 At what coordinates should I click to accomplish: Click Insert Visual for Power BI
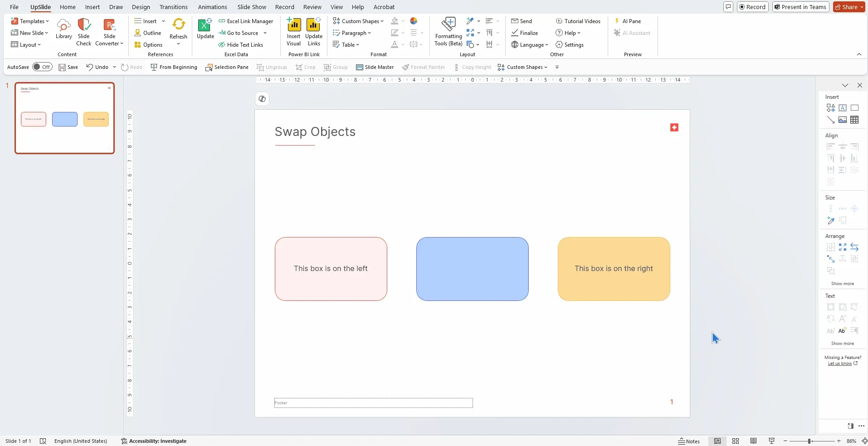coord(293,32)
